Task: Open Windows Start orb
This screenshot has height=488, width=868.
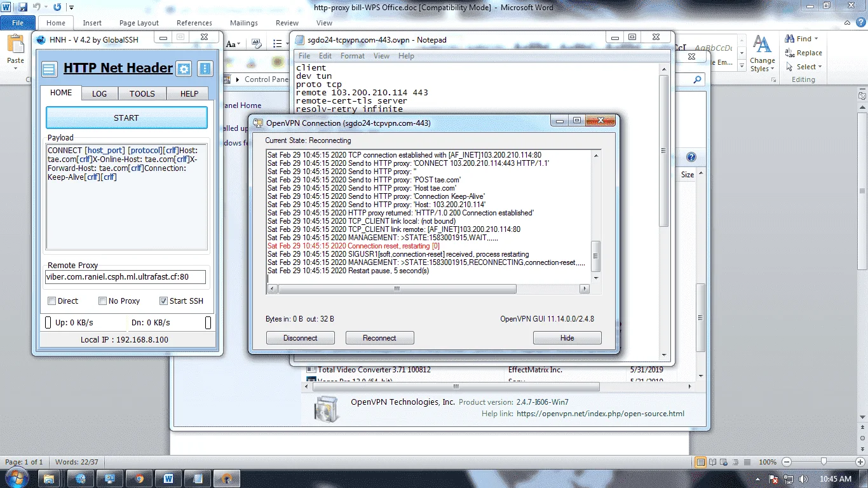Action: click(x=17, y=478)
